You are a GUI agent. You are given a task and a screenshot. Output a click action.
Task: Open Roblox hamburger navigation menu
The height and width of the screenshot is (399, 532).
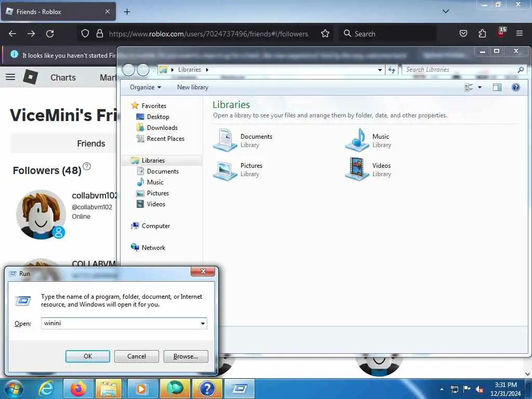point(10,77)
